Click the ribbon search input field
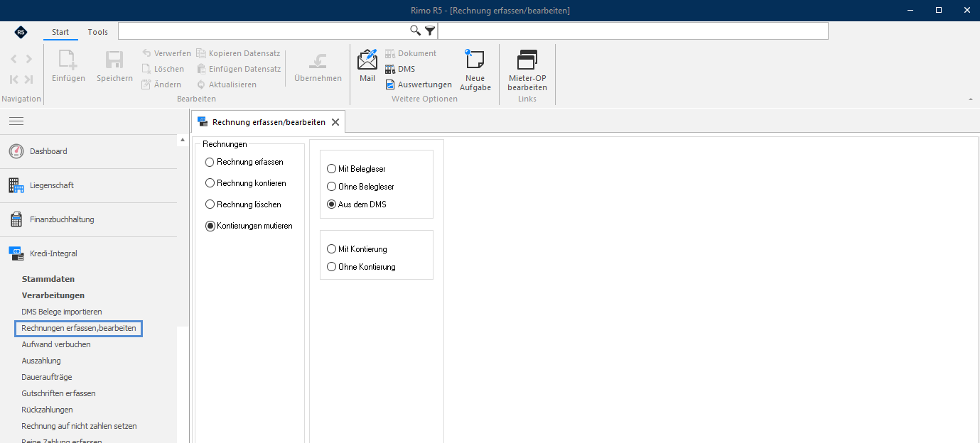The width and height of the screenshot is (980, 443). 264,31
